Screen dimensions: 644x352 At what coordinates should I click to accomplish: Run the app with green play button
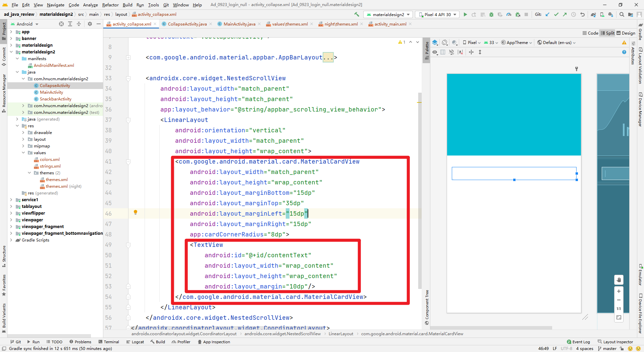[x=465, y=14]
